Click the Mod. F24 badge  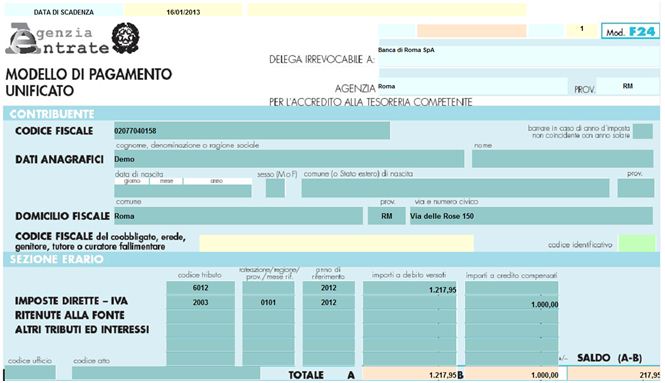click(x=630, y=31)
